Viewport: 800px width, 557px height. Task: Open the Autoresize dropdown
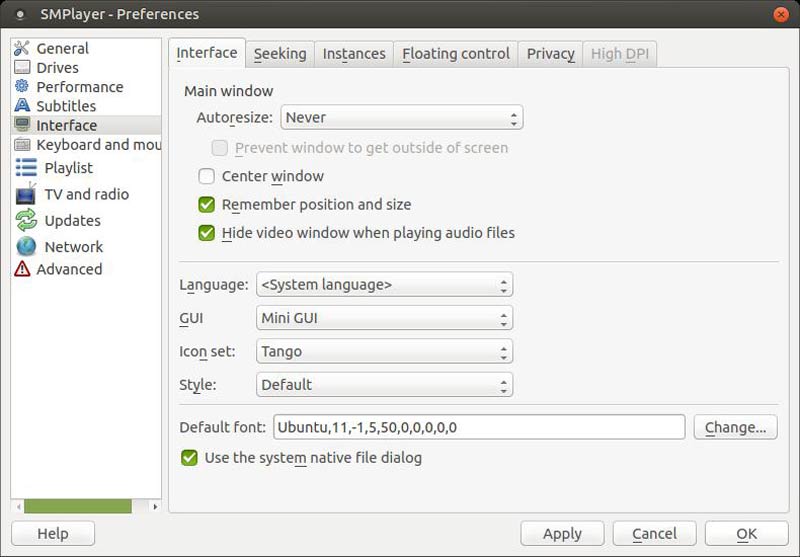(x=402, y=118)
